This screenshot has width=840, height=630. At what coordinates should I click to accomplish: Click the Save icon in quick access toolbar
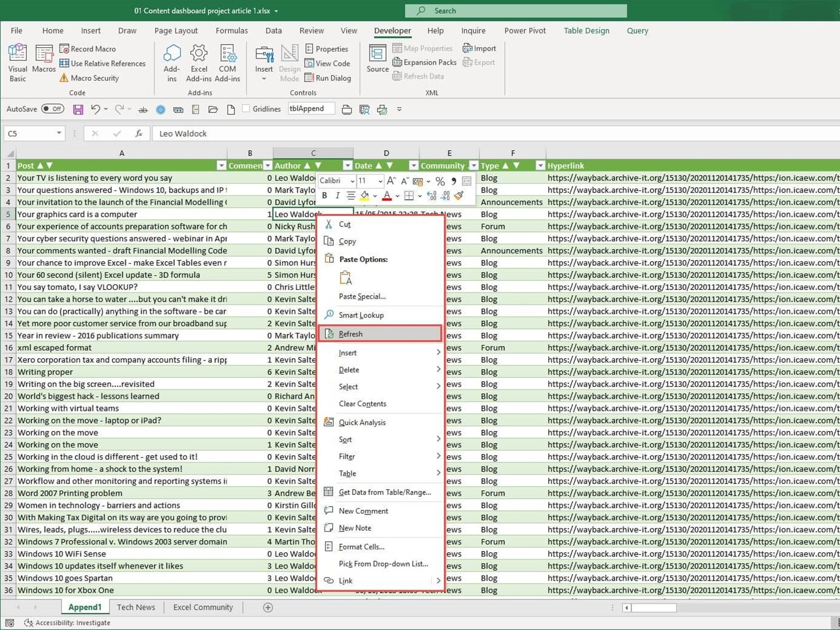pyautogui.click(x=78, y=109)
